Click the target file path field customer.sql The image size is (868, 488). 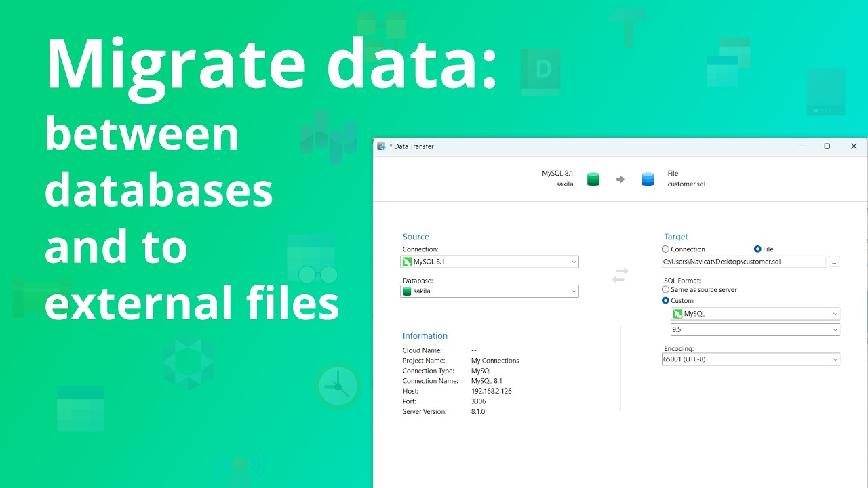744,262
